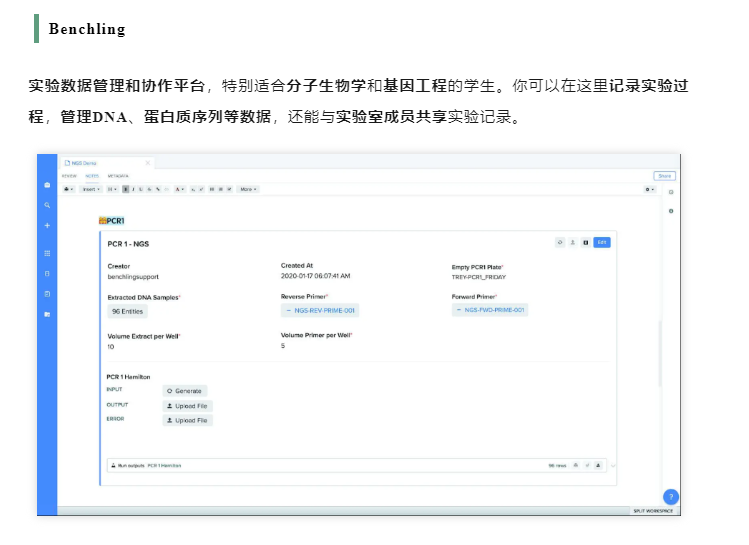Switch to the REVIEW tab
The height and width of the screenshot is (545, 749).
click(x=69, y=176)
